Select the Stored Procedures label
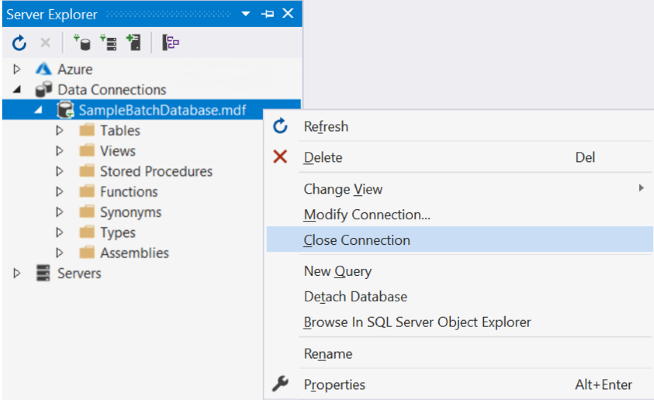The height and width of the screenshot is (400, 654). (156, 171)
